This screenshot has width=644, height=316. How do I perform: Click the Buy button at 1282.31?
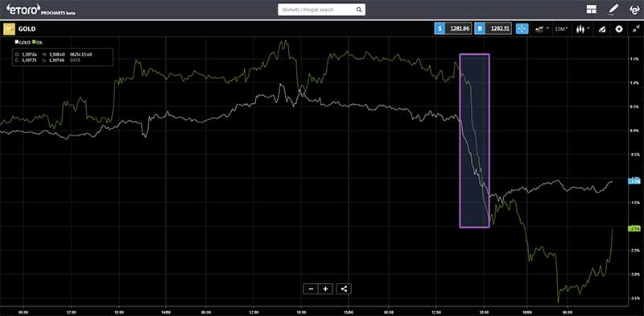point(493,29)
